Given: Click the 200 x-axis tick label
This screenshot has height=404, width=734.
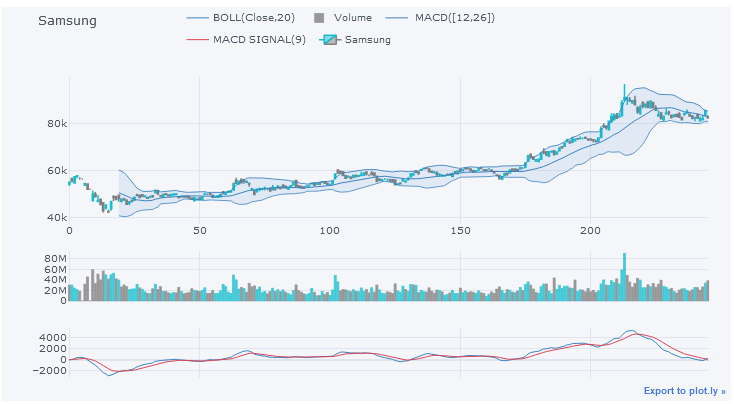Looking at the screenshot, I should point(590,231).
